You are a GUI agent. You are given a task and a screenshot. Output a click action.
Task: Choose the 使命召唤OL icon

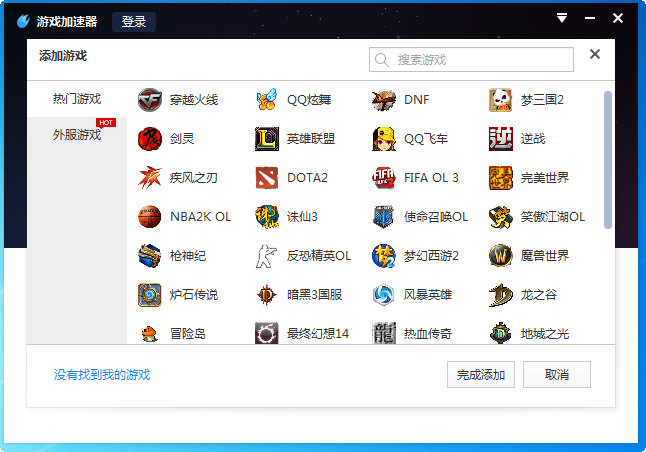point(384,217)
